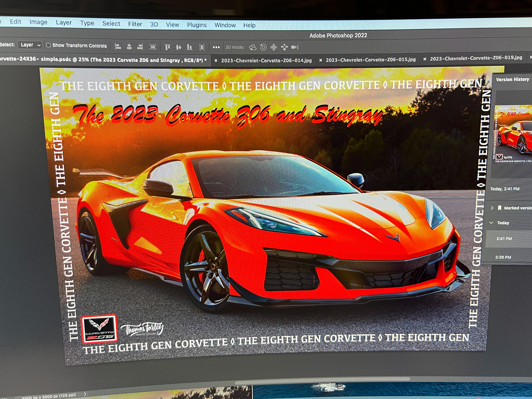Open the Select menu
The image size is (532, 399).
[x=111, y=24]
